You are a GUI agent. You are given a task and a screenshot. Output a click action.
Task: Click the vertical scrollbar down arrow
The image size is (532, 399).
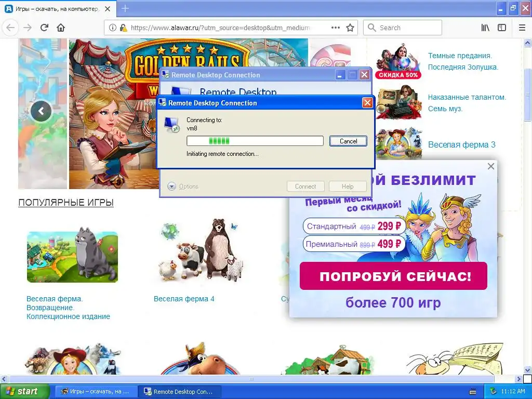[x=528, y=370]
